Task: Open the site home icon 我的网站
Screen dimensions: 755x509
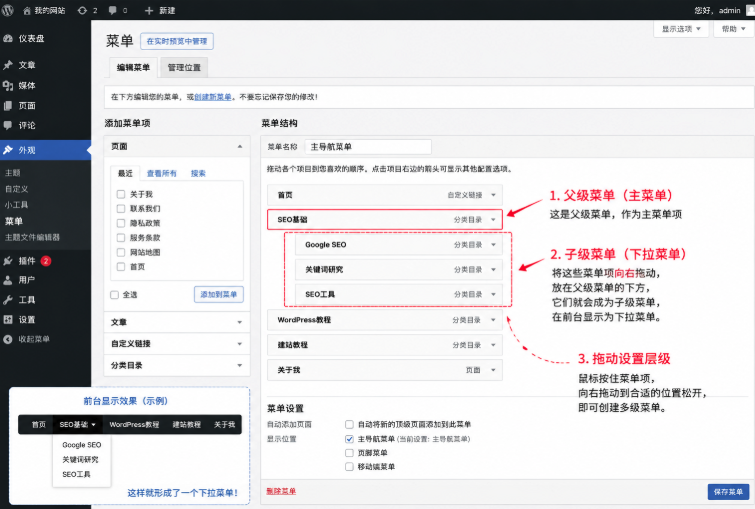Action: (27, 11)
